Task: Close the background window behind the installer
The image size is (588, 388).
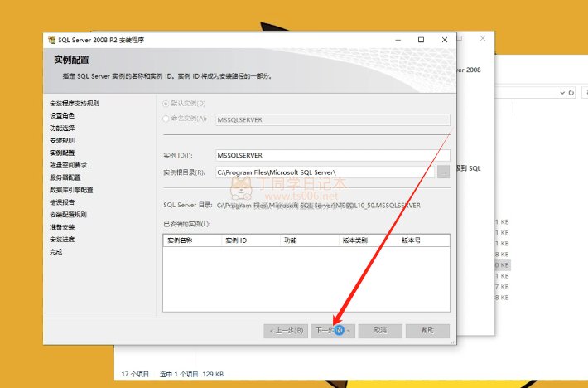Action: [x=483, y=38]
